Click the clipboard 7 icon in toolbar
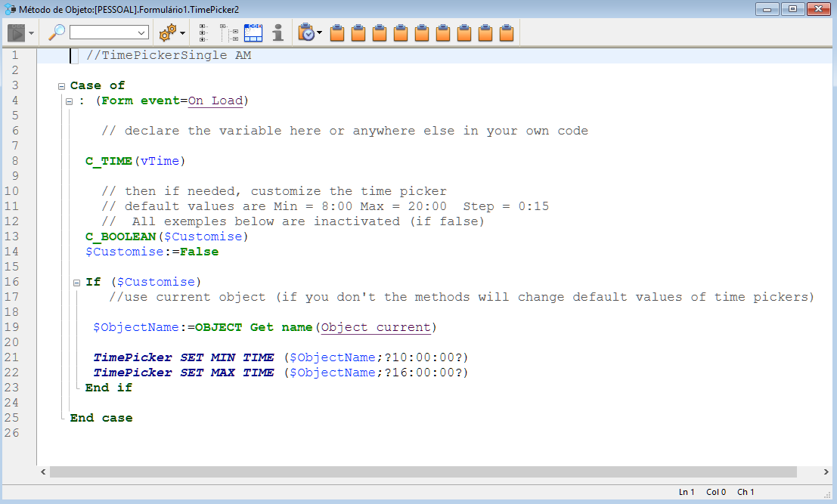837x504 pixels. point(464,32)
